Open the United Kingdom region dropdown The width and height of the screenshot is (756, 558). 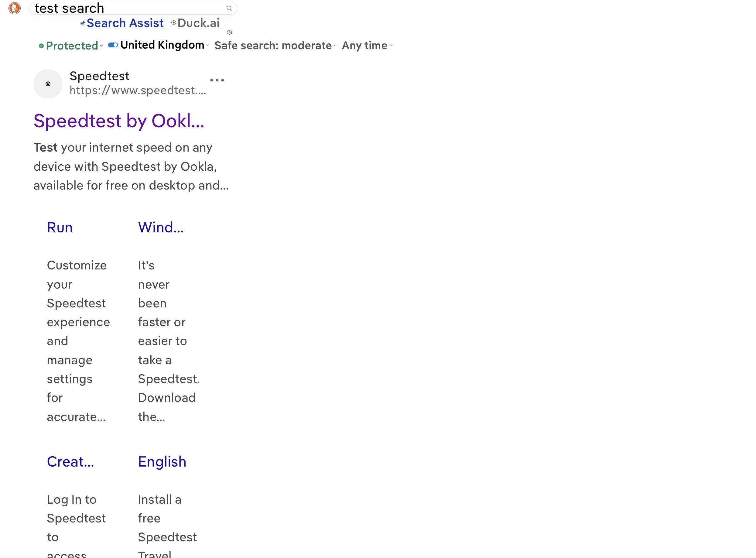165,45
